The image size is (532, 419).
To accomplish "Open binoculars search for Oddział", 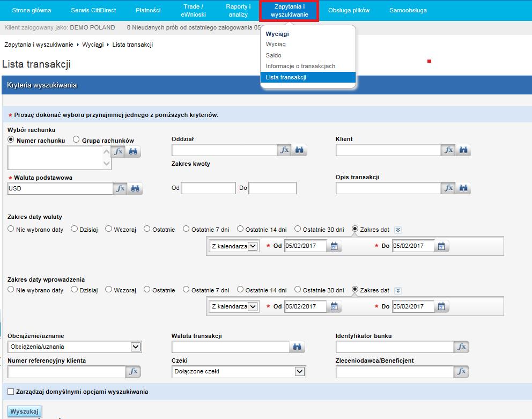I will tap(299, 150).
